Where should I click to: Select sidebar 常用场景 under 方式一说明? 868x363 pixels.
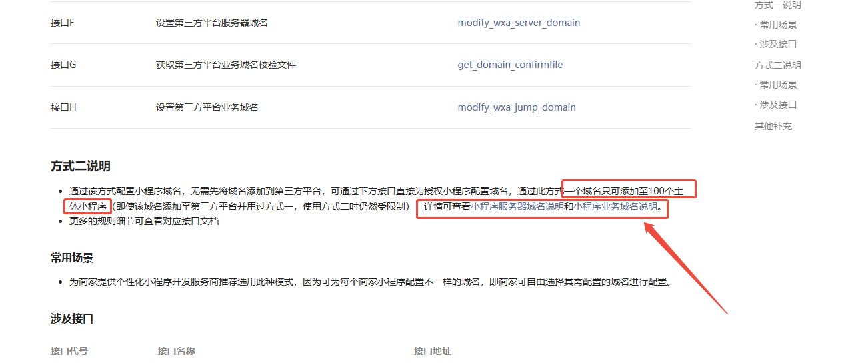click(776, 25)
